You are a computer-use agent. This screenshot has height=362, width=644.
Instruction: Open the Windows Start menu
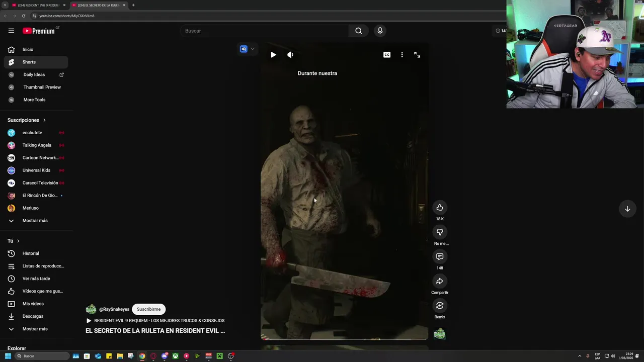8,356
